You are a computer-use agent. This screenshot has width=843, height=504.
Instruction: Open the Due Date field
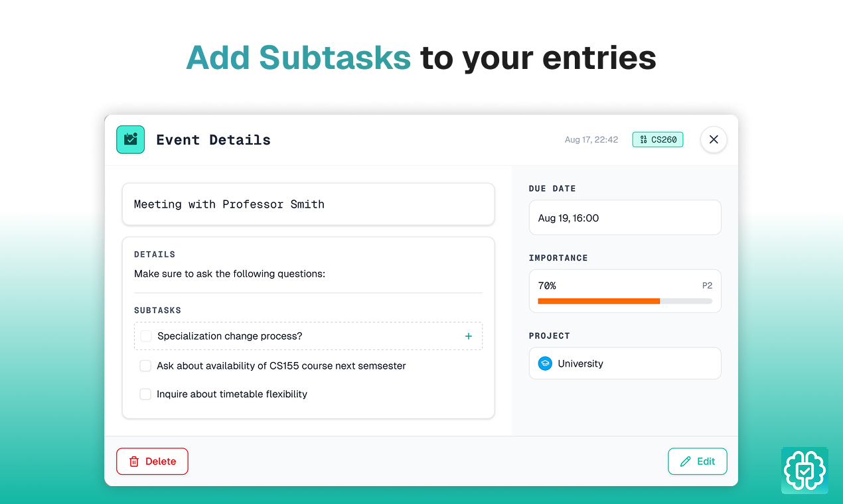[625, 218]
